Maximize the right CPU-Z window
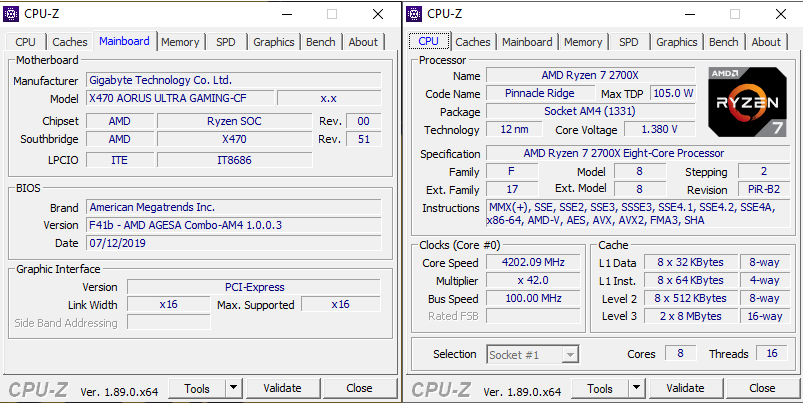The height and width of the screenshot is (403, 803). [735, 14]
